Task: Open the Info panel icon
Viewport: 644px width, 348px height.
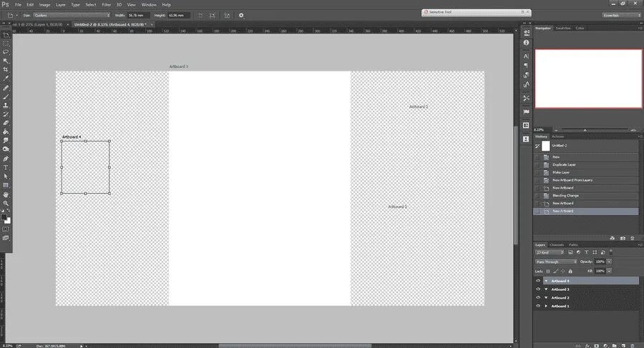Action: click(526, 43)
